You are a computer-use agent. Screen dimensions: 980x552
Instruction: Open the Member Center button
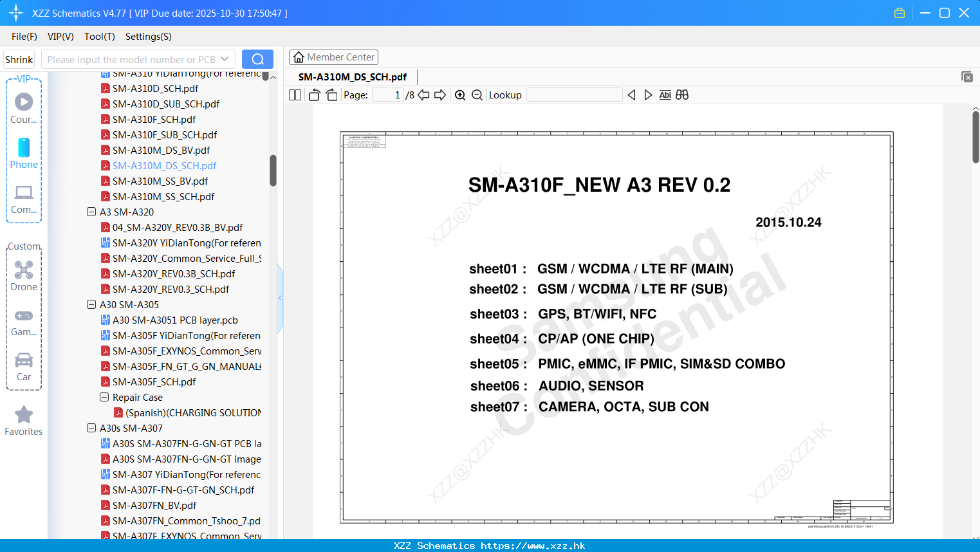click(333, 57)
